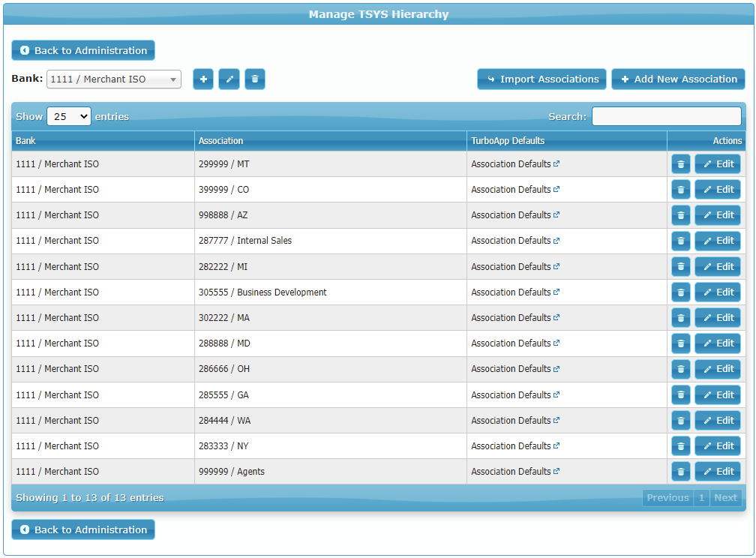Click the edit bank pencil icon
This screenshot has width=756, height=558.
229,79
